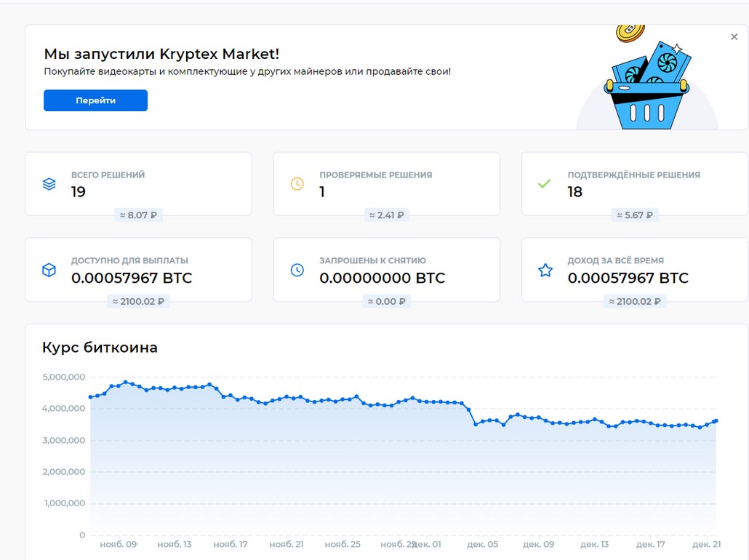Click the 2,000,000 y-axis label

(63, 471)
